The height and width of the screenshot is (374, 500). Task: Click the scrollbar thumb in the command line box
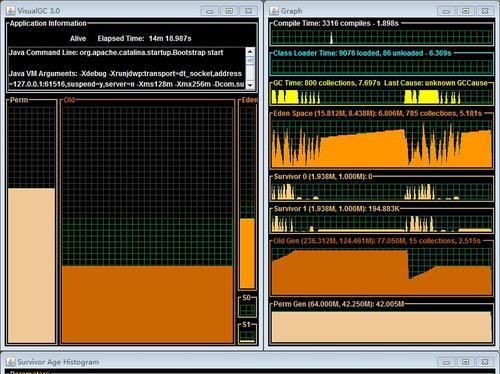250,61
